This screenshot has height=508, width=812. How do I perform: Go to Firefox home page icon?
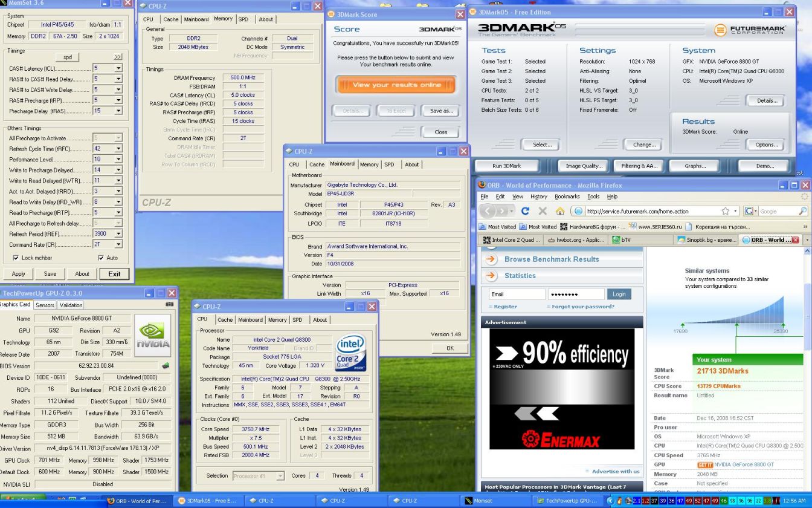tap(559, 211)
